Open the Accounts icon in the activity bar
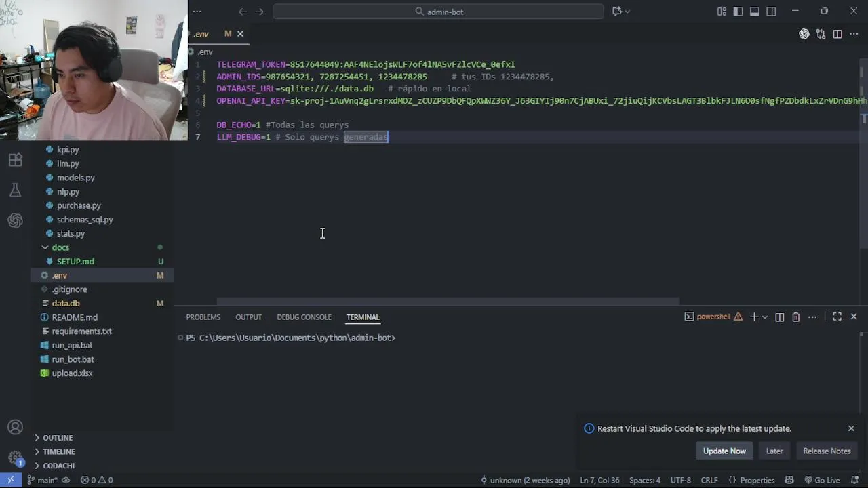 point(15,428)
